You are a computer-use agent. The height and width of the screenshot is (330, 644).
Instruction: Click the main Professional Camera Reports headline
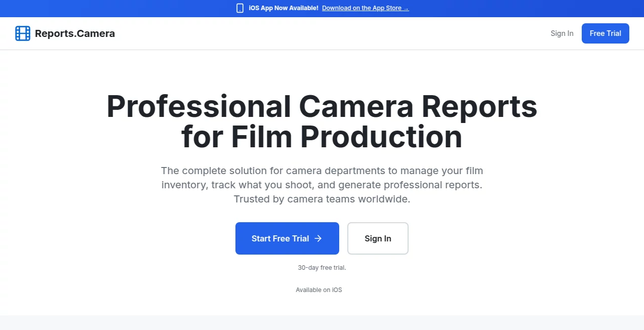pos(321,121)
